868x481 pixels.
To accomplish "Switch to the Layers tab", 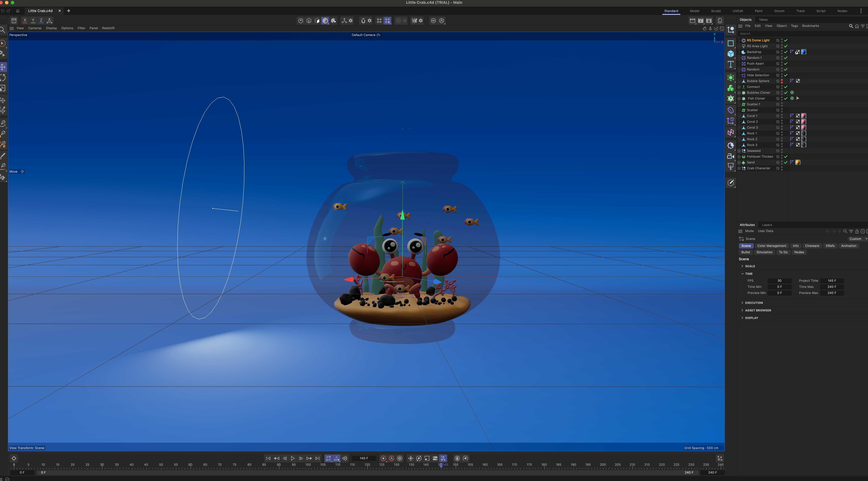I will [767, 225].
